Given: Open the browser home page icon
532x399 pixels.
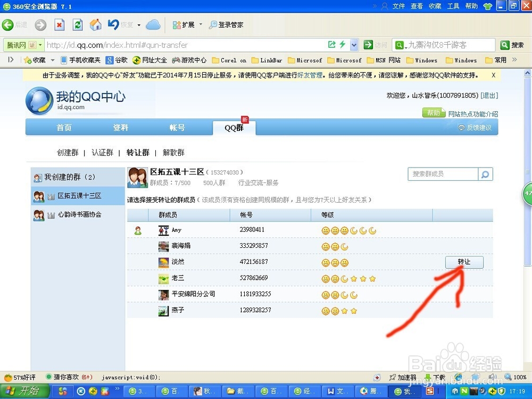Looking at the screenshot, I should pos(96,25).
